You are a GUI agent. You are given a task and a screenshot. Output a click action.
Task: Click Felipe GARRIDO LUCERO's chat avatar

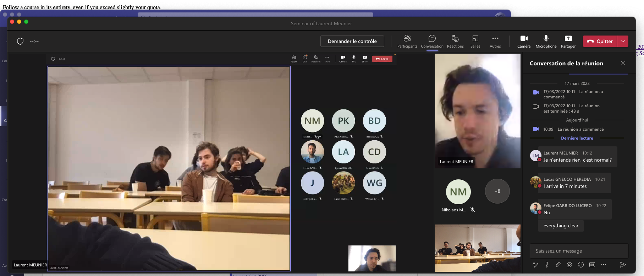(x=535, y=208)
